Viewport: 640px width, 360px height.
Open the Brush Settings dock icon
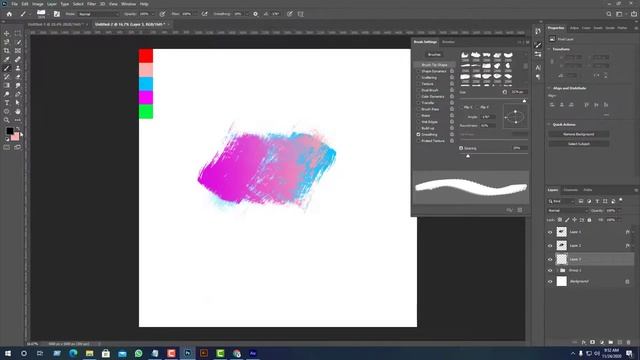pos(538,45)
